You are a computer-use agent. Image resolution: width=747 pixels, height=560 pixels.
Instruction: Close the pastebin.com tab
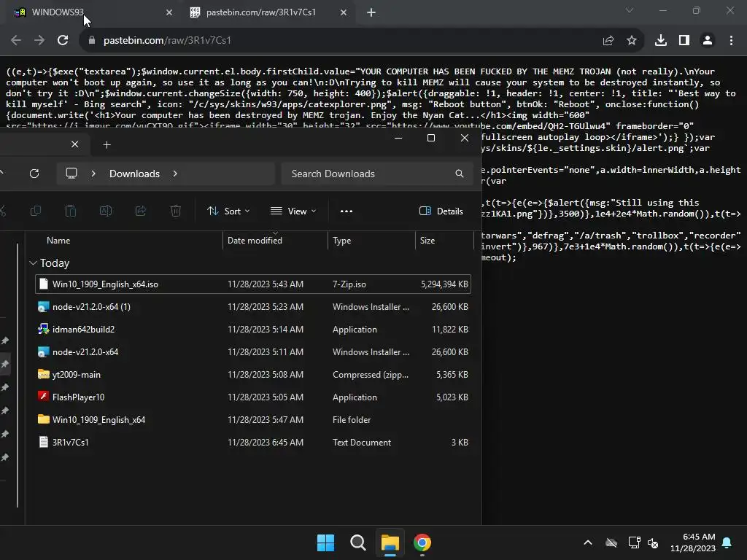344,12
